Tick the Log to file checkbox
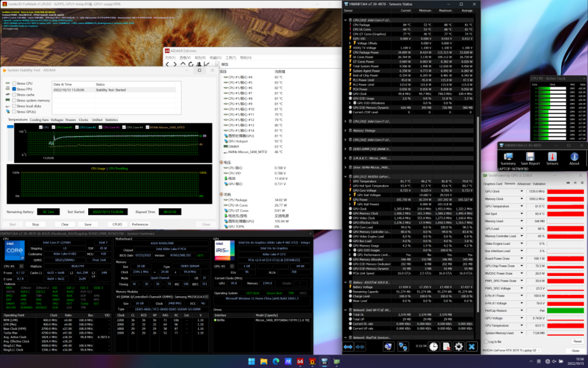The height and width of the screenshot is (368, 588). [x=486, y=341]
